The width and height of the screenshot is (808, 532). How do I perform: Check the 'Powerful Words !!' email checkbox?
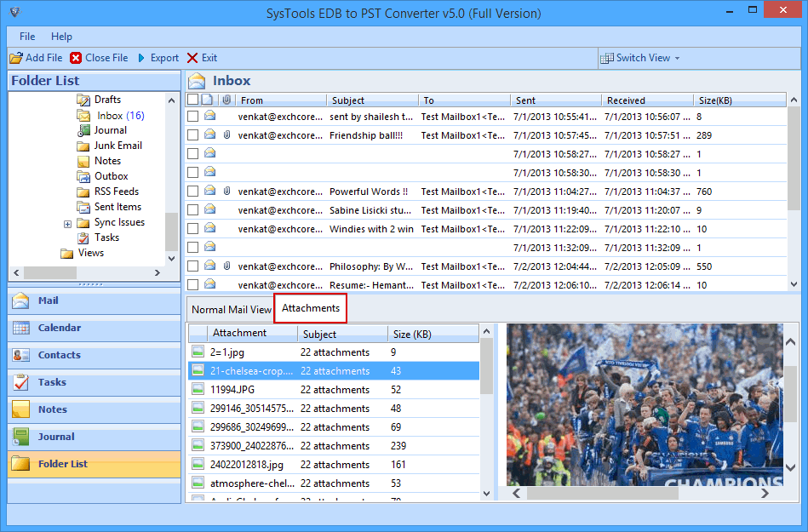tap(192, 191)
